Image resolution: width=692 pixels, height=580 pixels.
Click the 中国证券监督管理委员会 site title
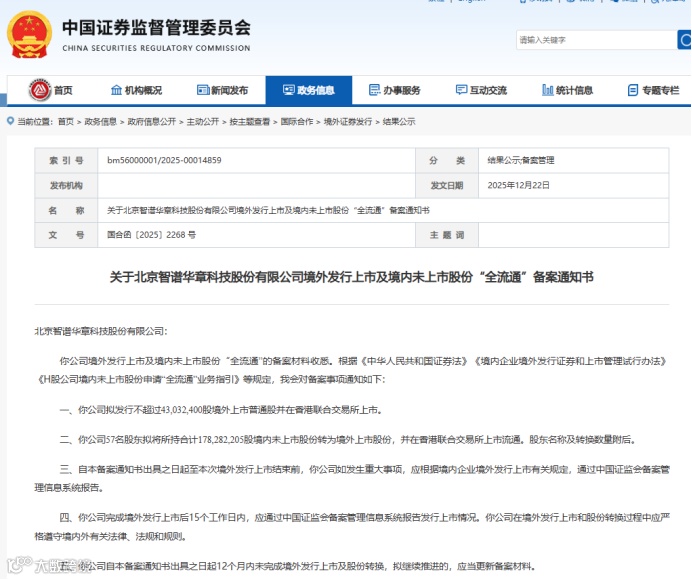pos(156,28)
